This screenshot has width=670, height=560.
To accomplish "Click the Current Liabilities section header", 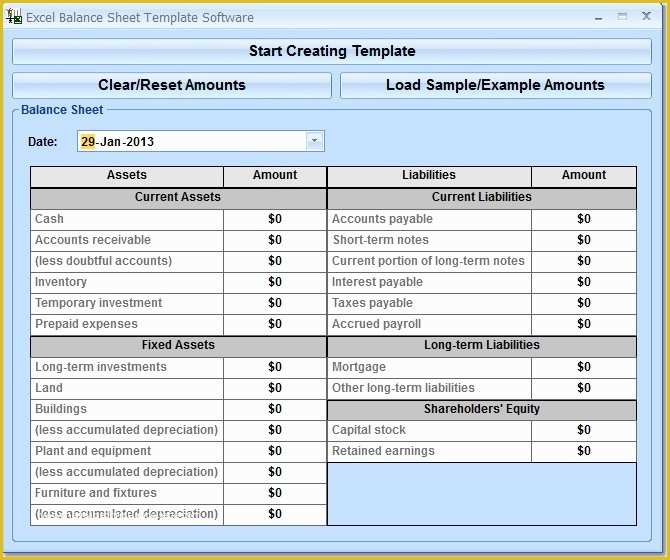I will pos(482,197).
